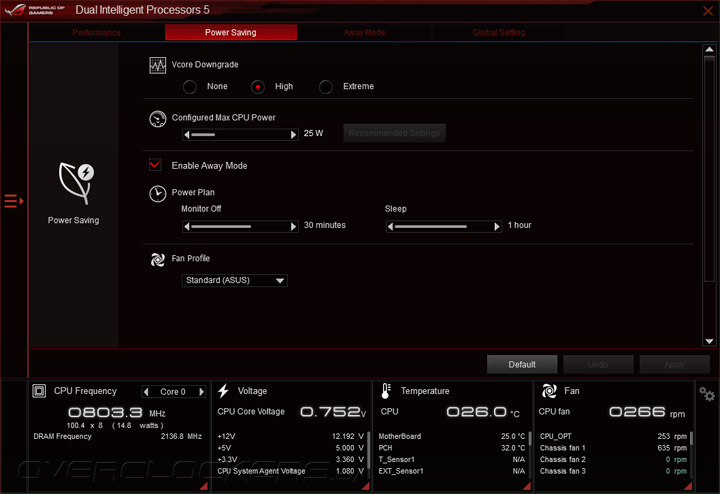Expand the CPU Frequency panel corner triangle
The width and height of the screenshot is (720, 494).
204,486
